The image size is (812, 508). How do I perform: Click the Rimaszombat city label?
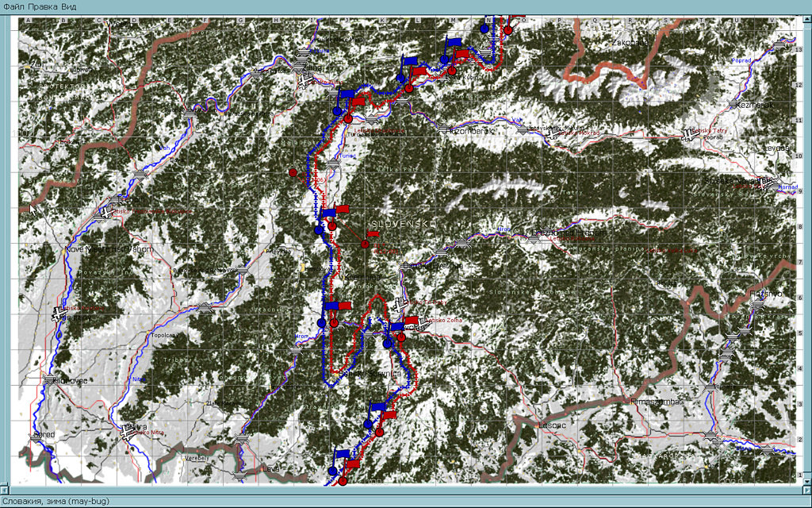tap(657, 401)
